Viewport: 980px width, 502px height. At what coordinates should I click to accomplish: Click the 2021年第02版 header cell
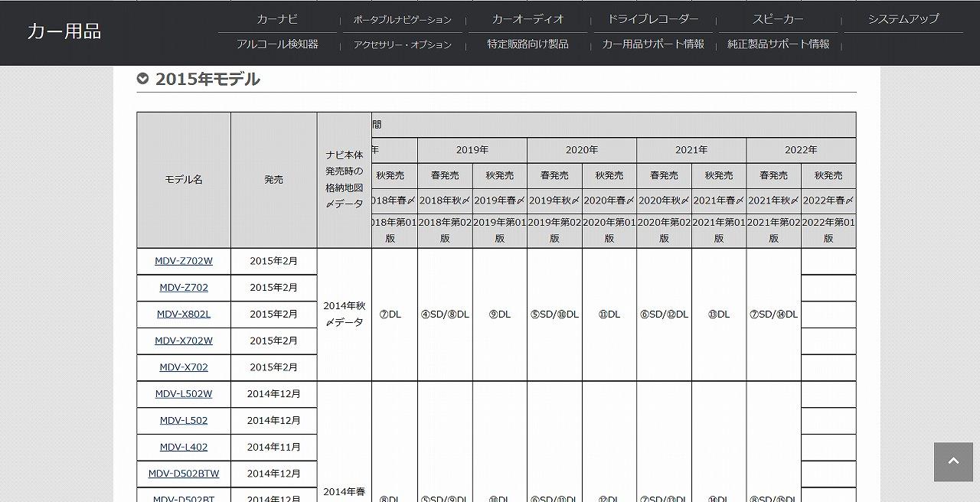[773, 230]
